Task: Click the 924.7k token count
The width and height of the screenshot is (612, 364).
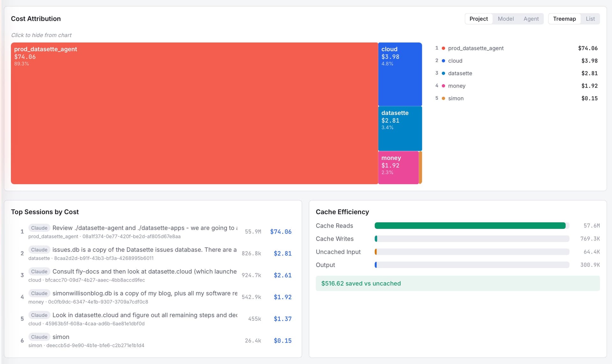Action: click(x=251, y=275)
